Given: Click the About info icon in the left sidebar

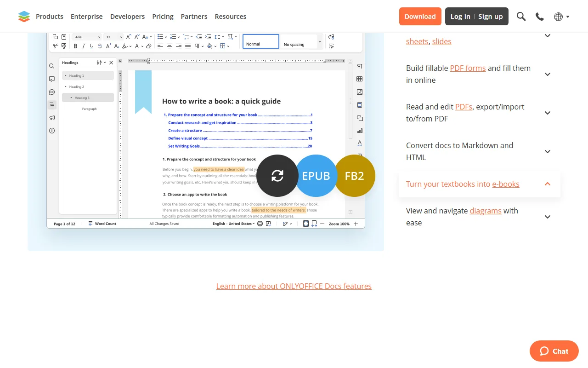Looking at the screenshot, I should coord(52,131).
